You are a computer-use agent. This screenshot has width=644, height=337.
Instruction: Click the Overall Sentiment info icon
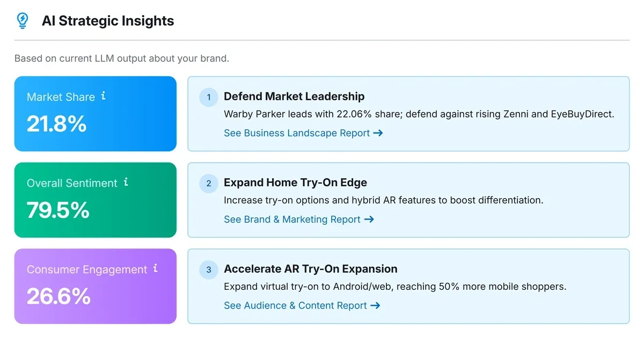point(126,182)
